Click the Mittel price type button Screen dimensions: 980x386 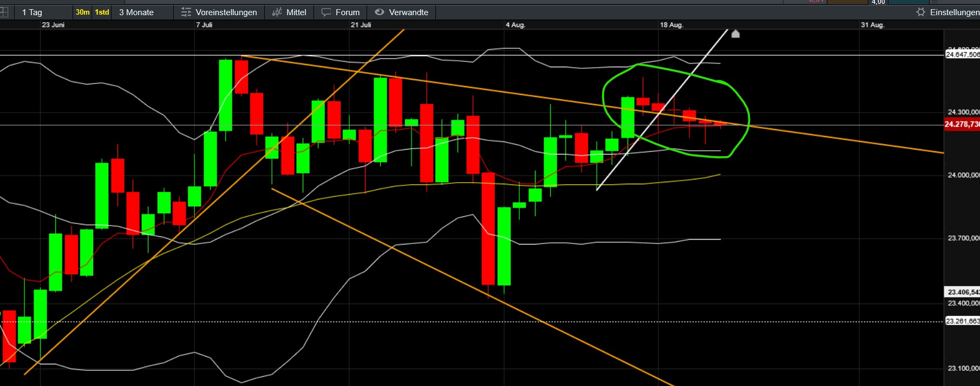point(289,12)
